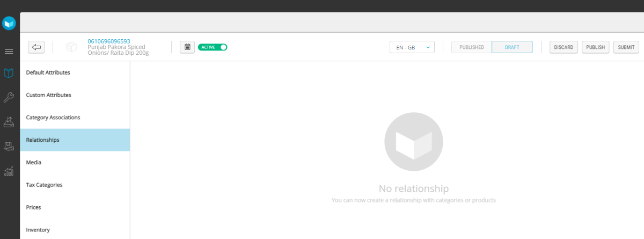Screen dimensions: 644x239
Task: Switch to DRAFT view
Action: 512,47
